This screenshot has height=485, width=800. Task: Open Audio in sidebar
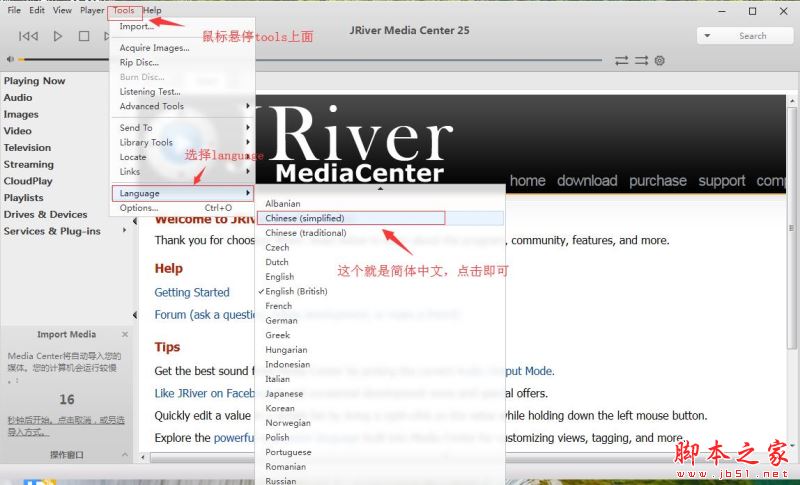tap(18, 97)
